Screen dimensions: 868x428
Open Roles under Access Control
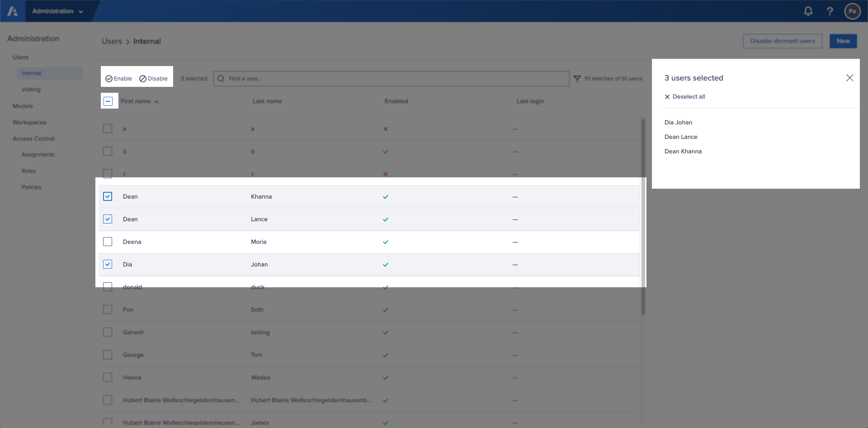coord(28,171)
